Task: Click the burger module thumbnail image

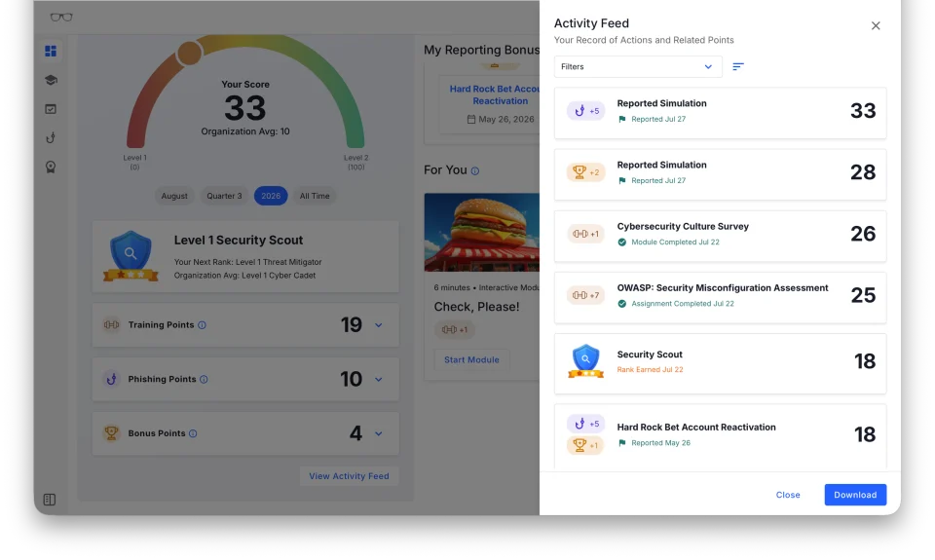Action: coord(482,233)
